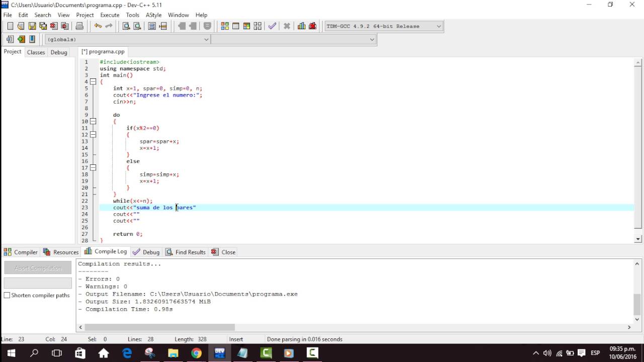This screenshot has width=644, height=362.
Task: Click the Close All toolbar icon
Action: (65, 26)
